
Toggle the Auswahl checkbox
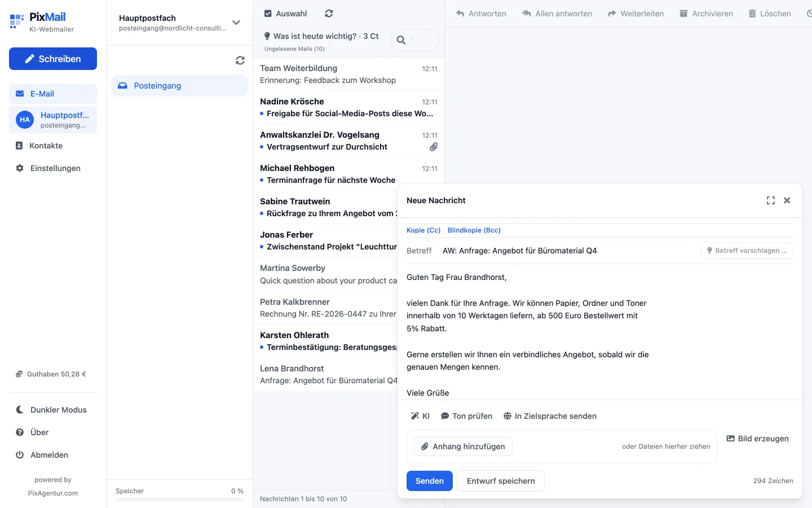tap(268, 14)
